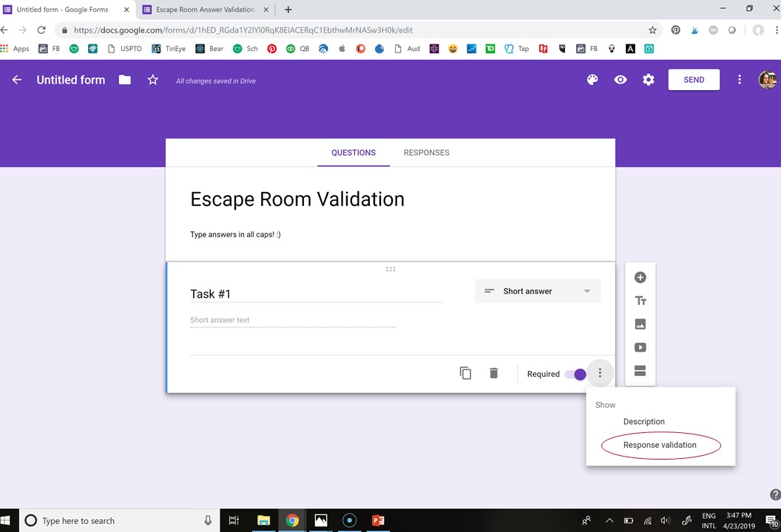Screen dimensions: 781x532
Task: Open the form's more options menu beside SEND
Action: [739, 80]
